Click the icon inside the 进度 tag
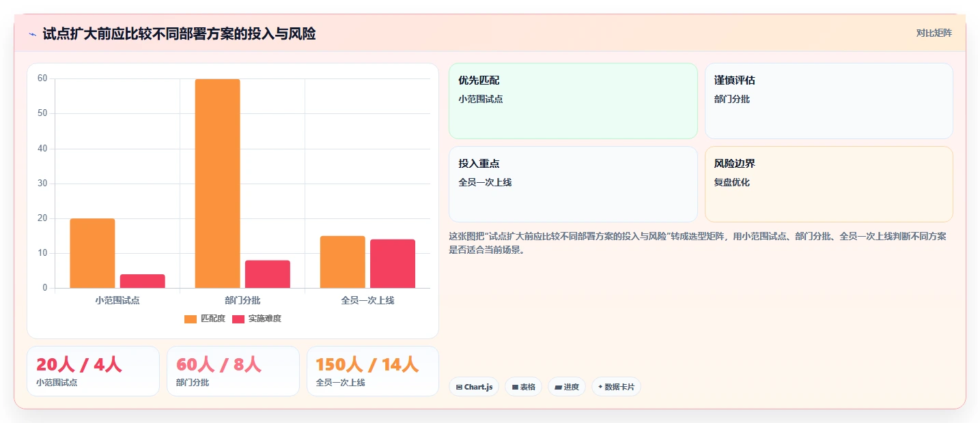 (x=558, y=387)
